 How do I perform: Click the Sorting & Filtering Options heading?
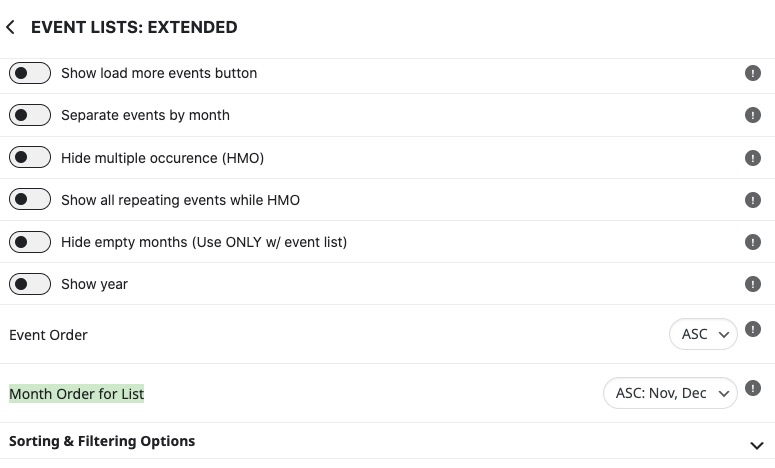102,441
